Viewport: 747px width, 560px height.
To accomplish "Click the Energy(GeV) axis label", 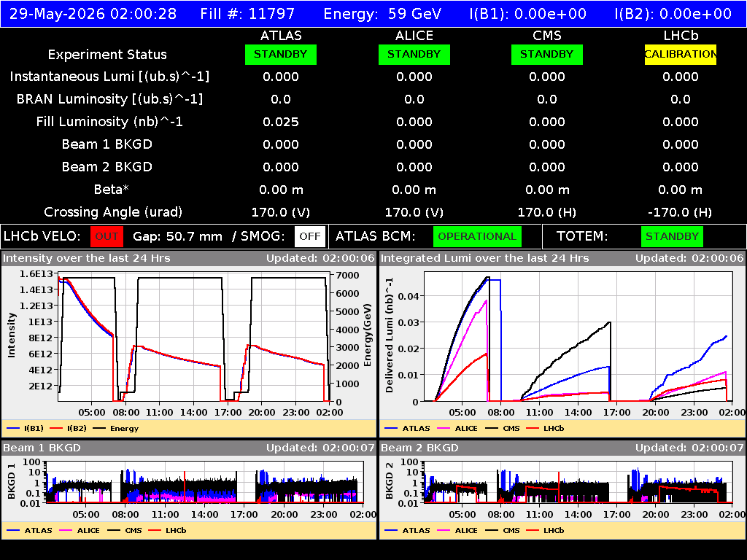I will 368,335.
